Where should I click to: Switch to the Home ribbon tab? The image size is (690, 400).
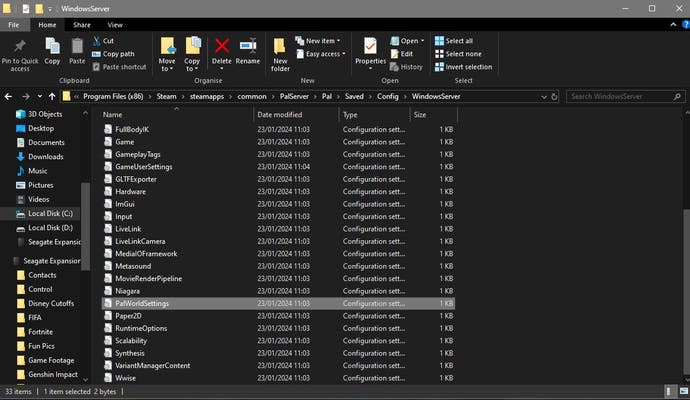coord(47,25)
